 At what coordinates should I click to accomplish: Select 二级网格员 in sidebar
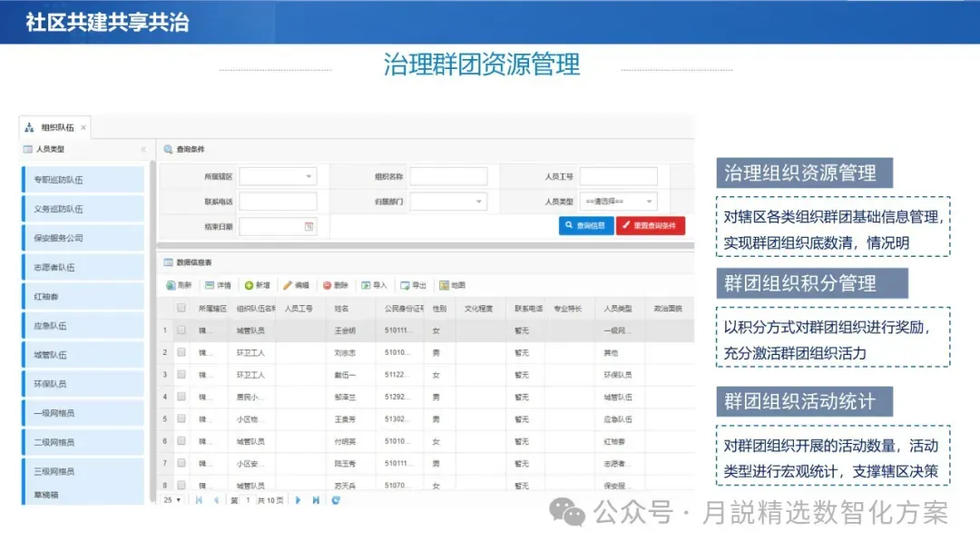coord(83,442)
